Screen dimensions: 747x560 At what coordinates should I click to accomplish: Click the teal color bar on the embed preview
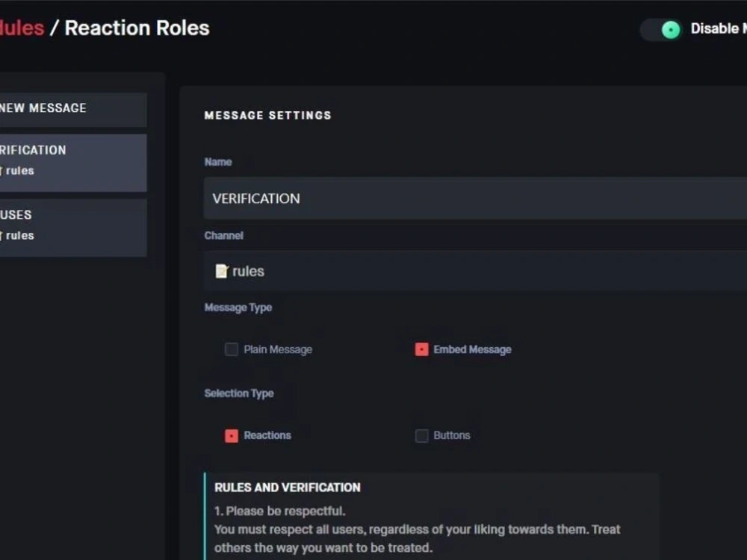(205, 515)
